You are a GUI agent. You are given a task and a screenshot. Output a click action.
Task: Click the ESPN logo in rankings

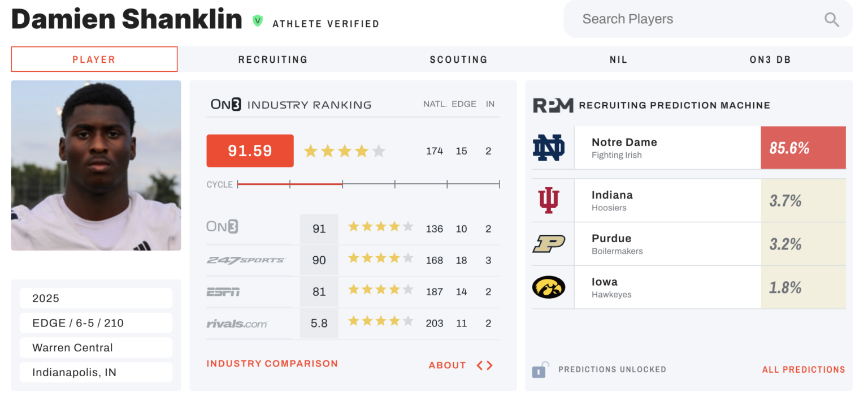223,292
